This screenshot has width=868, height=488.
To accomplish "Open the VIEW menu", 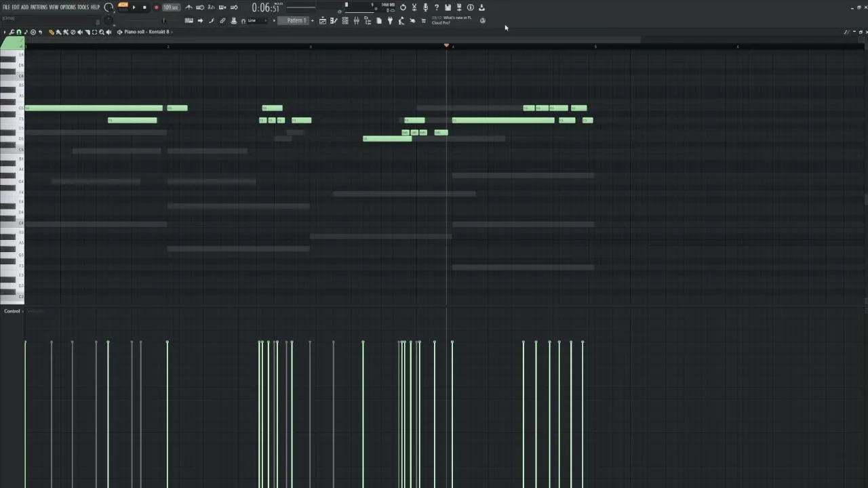I will pos(54,7).
